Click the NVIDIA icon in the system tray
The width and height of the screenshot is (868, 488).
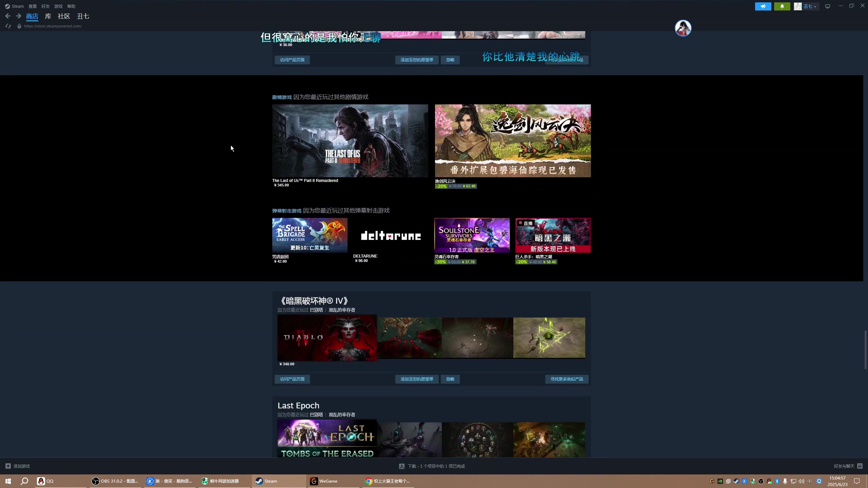tap(720, 481)
